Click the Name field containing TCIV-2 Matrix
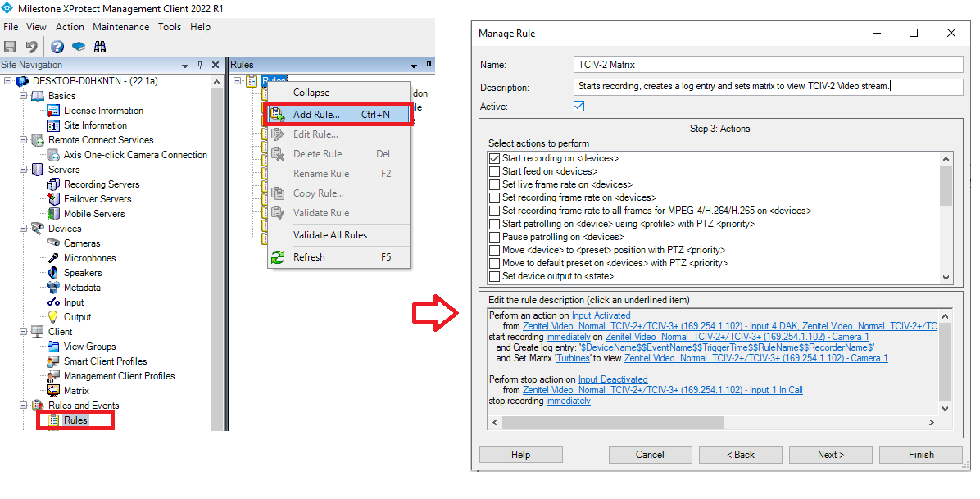This screenshot has width=980, height=499. pyautogui.click(x=768, y=65)
